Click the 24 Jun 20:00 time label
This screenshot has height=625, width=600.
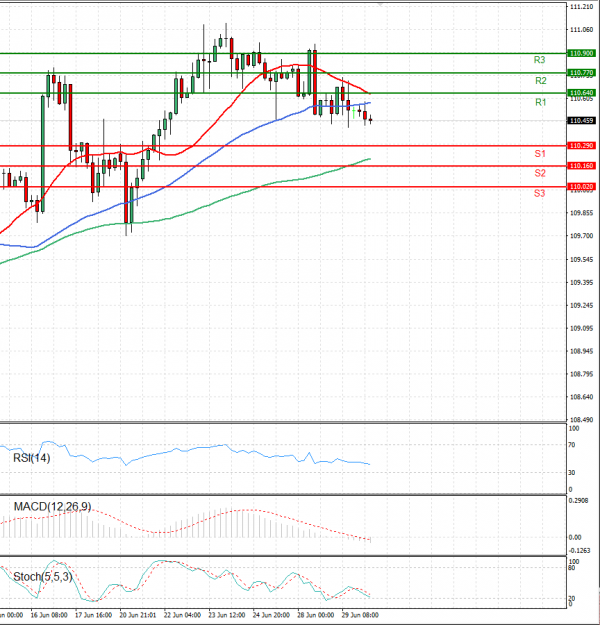click(x=271, y=615)
